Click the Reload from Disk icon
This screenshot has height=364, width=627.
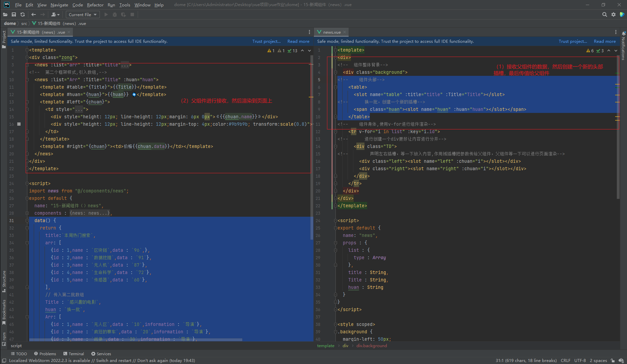(x=23, y=14)
